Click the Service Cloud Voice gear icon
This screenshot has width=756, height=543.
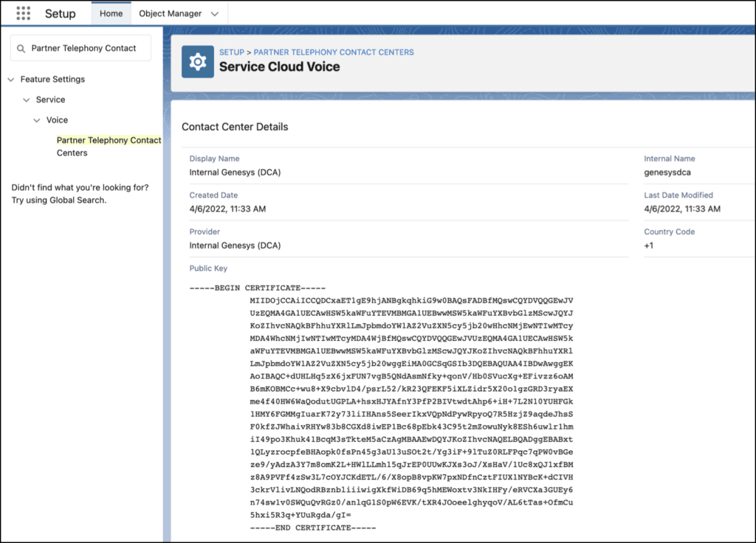198,61
